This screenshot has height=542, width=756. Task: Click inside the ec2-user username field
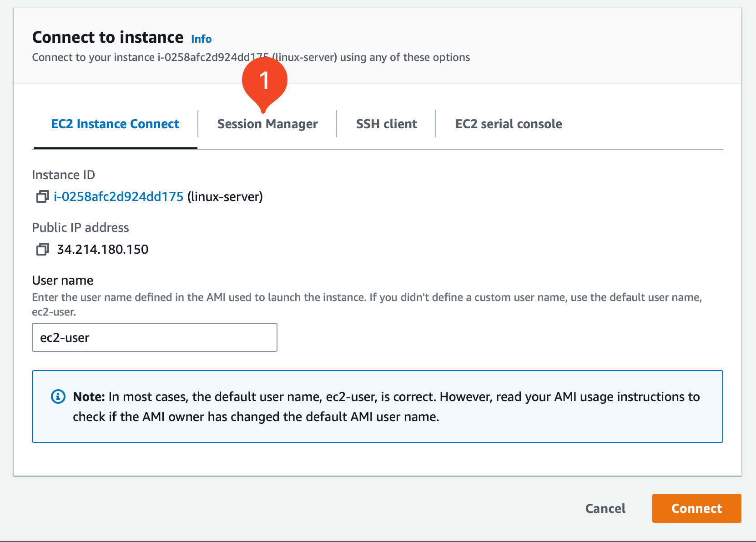click(155, 337)
